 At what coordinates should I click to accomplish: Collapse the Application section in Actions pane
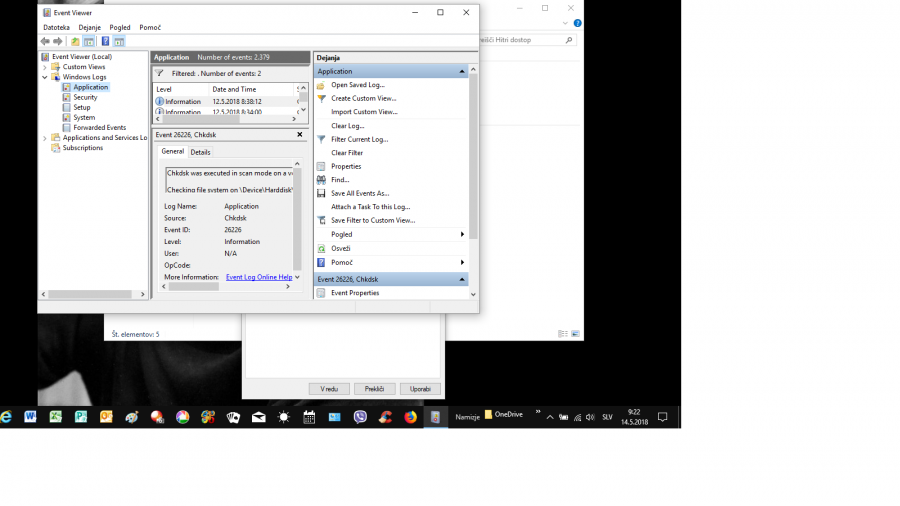462,72
